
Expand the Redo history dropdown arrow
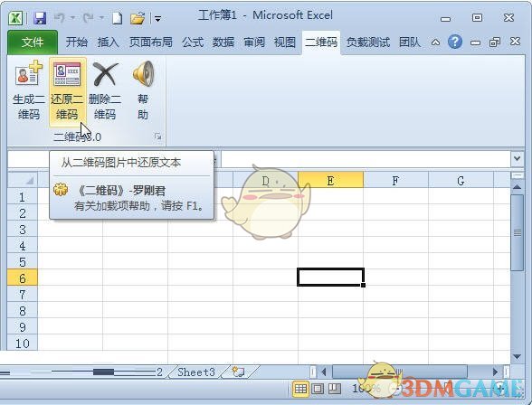(101, 17)
